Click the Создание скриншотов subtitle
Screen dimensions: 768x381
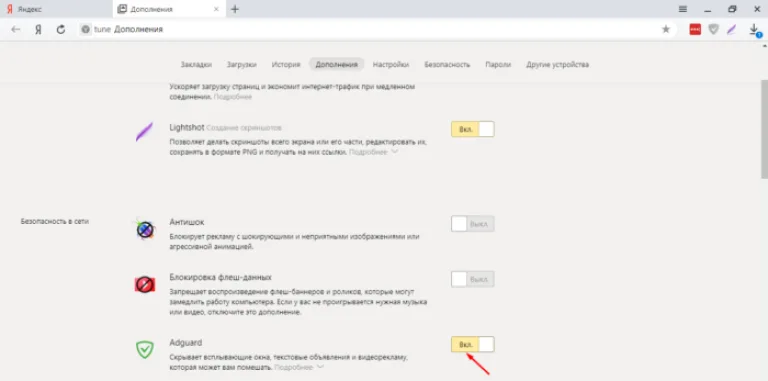pos(244,128)
